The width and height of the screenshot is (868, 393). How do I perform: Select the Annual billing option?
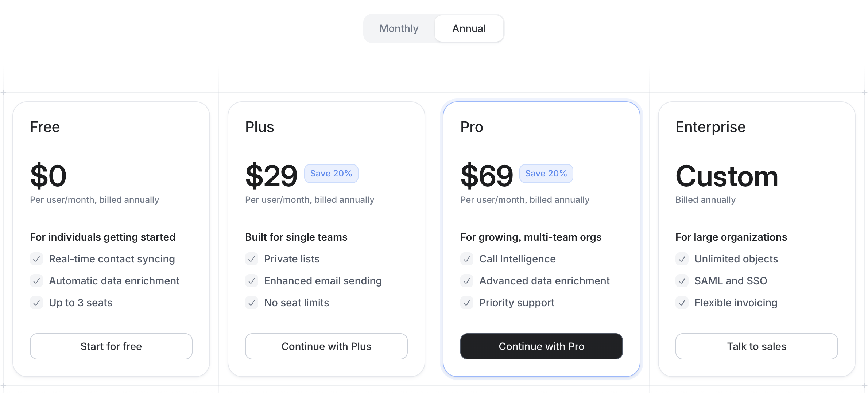469,28
